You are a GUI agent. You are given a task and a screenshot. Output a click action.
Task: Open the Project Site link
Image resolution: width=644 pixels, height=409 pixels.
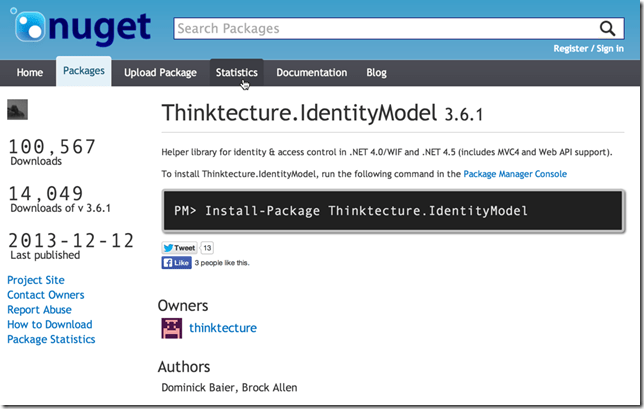pyautogui.click(x=36, y=280)
